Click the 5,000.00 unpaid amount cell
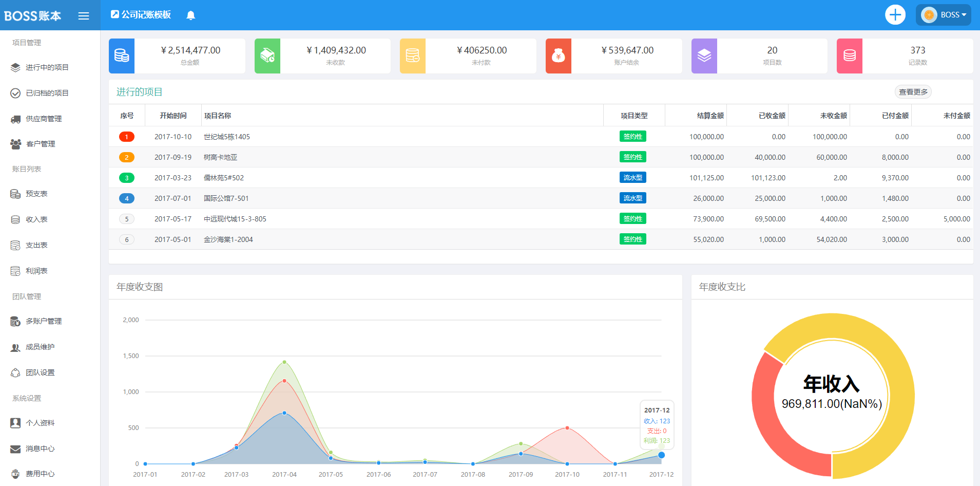The image size is (980, 486). [957, 219]
